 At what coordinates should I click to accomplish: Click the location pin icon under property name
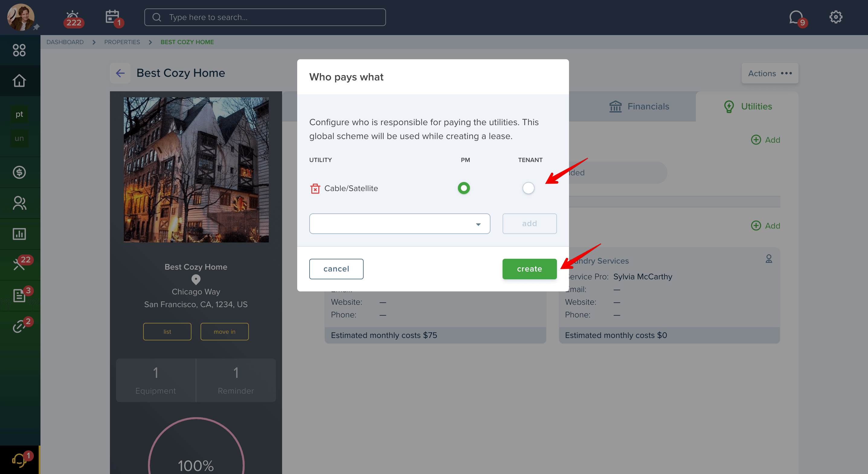(x=196, y=280)
